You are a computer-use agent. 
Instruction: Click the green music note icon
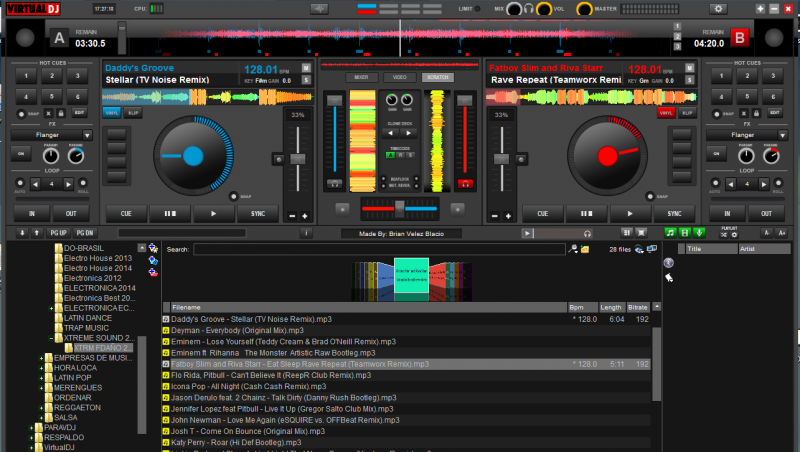click(670, 233)
